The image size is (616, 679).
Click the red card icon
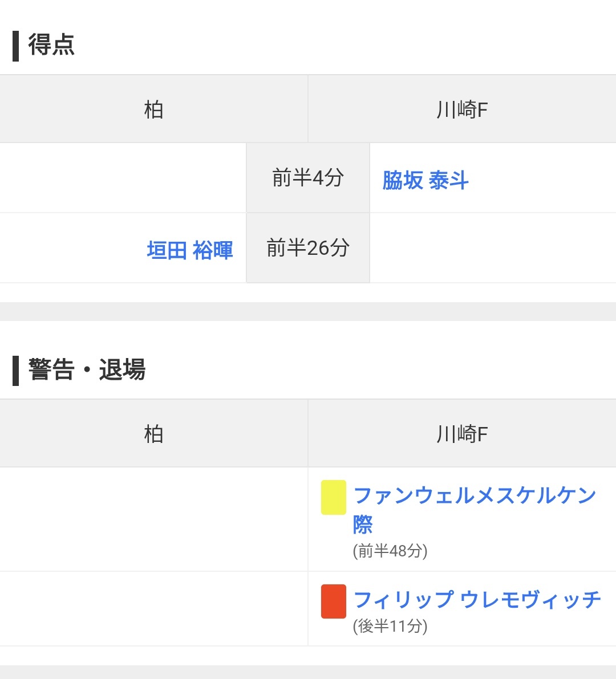point(333,601)
